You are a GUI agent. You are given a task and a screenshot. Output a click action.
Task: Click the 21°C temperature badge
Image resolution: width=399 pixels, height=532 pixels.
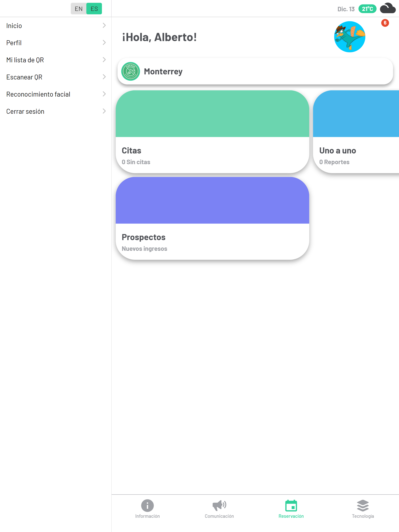click(x=367, y=9)
